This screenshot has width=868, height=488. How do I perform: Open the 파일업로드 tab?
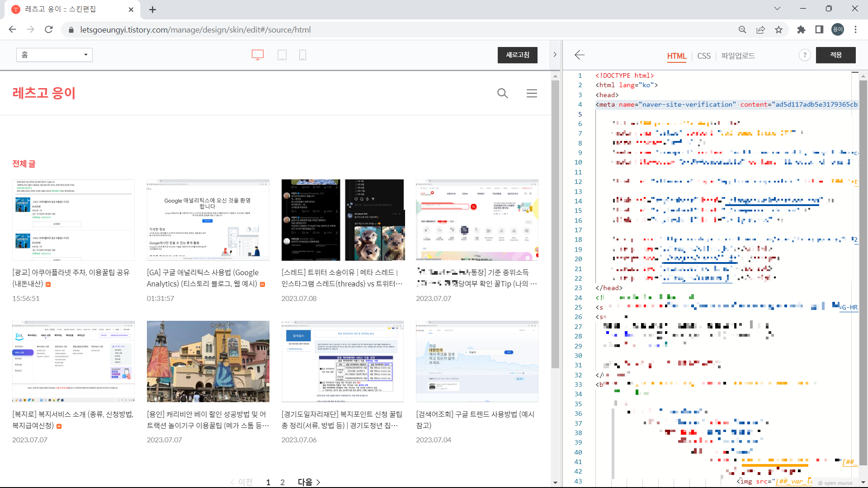click(x=738, y=56)
